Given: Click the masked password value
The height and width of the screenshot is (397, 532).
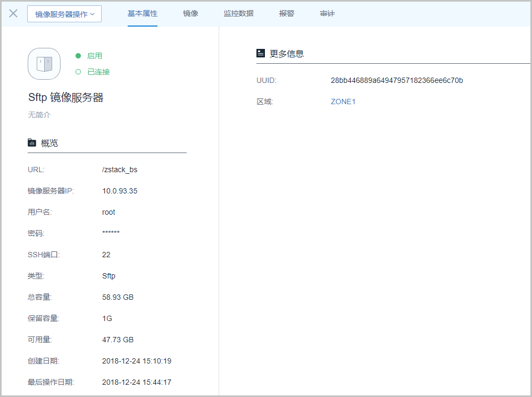Looking at the screenshot, I should [x=111, y=233].
